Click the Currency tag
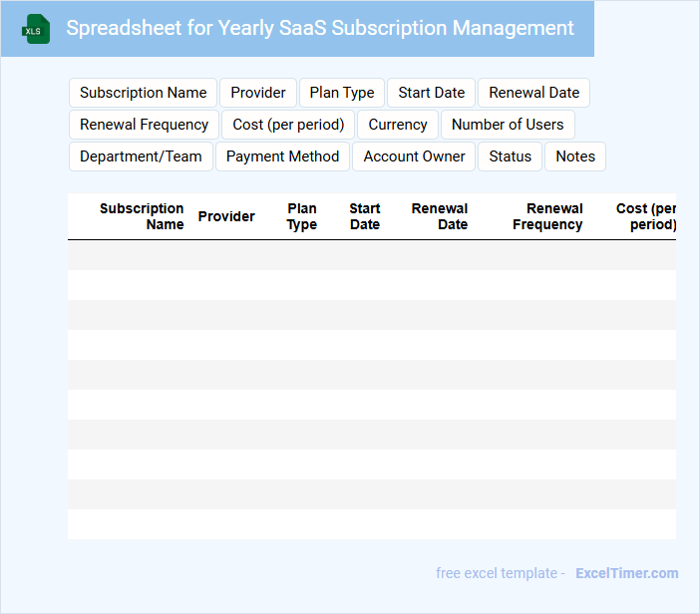 (x=398, y=125)
